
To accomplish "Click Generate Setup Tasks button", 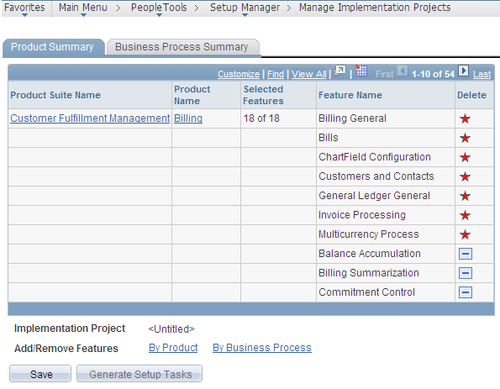I will (139, 374).
